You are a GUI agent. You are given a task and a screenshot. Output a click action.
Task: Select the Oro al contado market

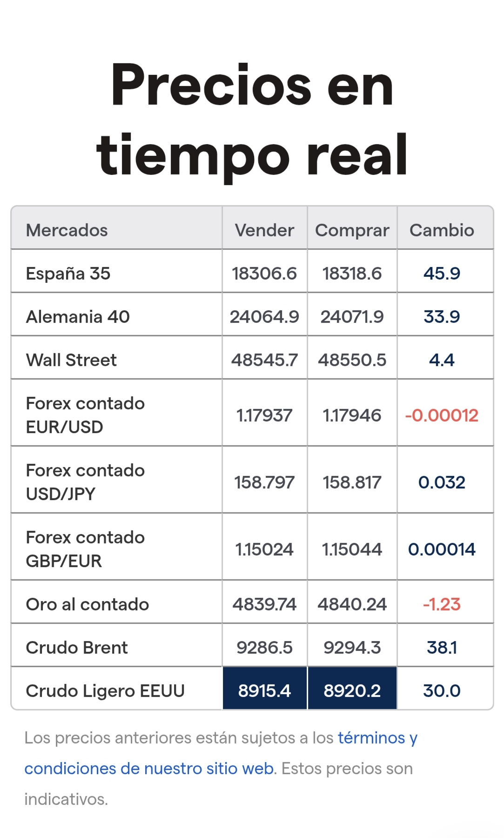(87, 604)
